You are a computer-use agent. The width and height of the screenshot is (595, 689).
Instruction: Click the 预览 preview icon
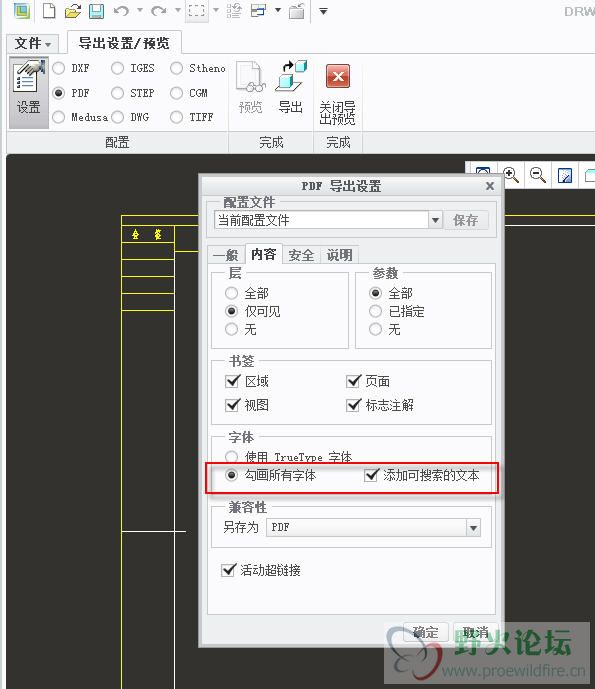tap(250, 87)
